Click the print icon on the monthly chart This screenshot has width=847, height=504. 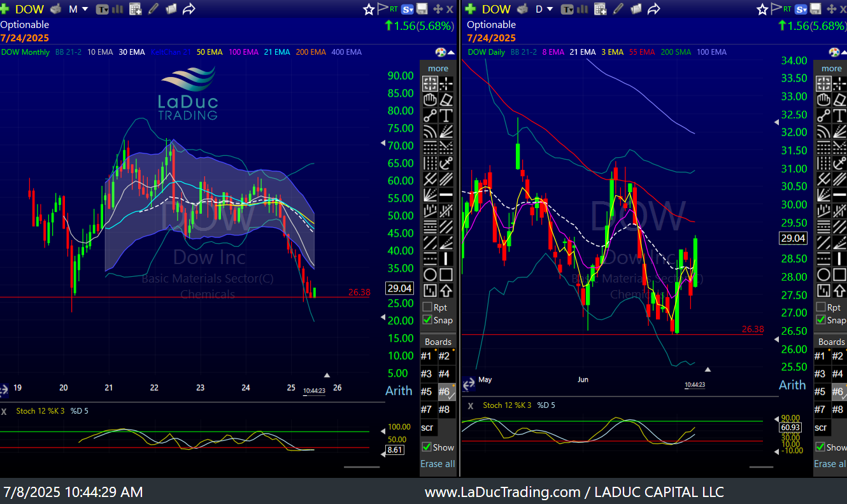coord(56,9)
